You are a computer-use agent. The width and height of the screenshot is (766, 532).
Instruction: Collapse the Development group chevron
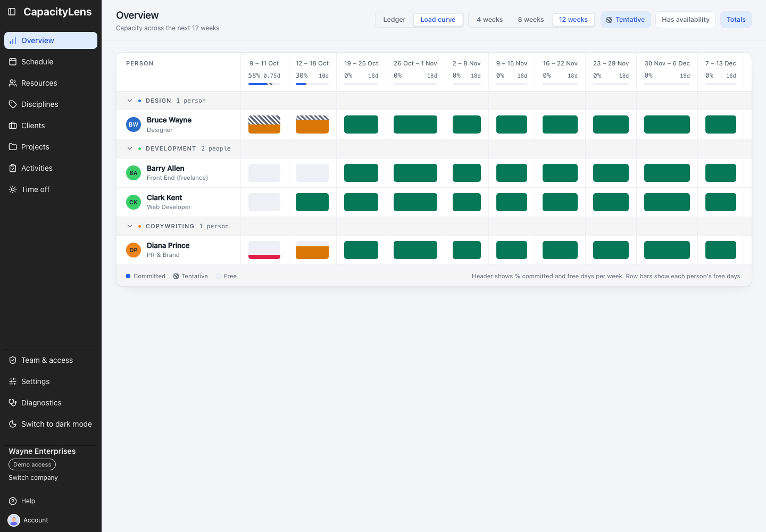pyautogui.click(x=130, y=148)
